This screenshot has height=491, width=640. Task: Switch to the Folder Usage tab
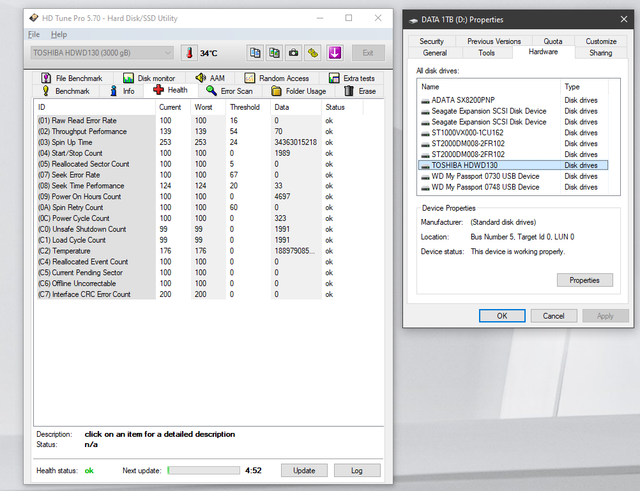(299, 91)
